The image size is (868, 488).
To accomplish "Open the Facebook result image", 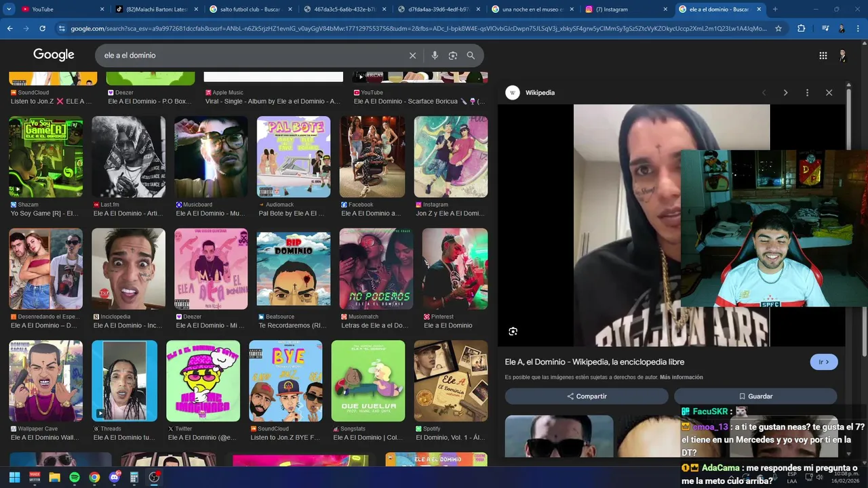I will [x=372, y=157].
